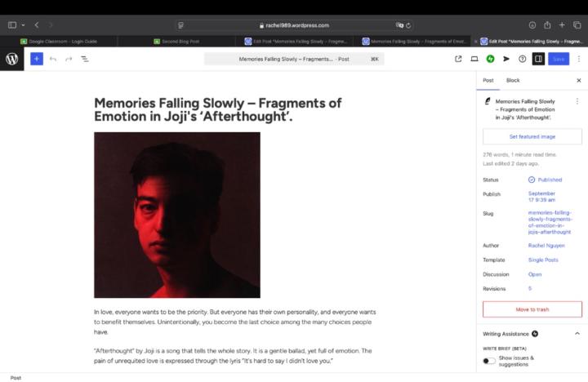This screenshot has width=588, height=382.
Task: View post in new tab icon
Action: 458,59
